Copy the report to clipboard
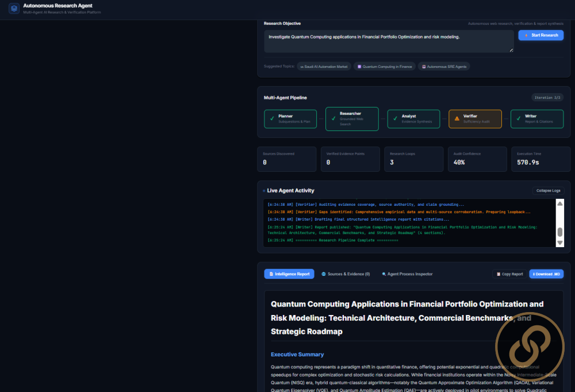The height and width of the screenshot is (392, 575). click(x=509, y=274)
